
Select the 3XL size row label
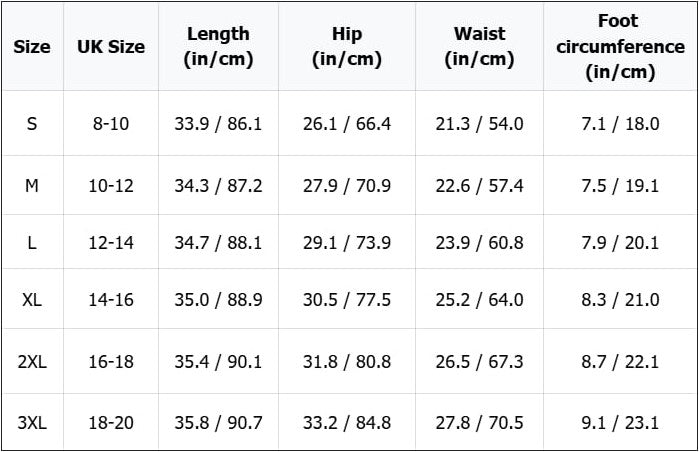(32, 423)
